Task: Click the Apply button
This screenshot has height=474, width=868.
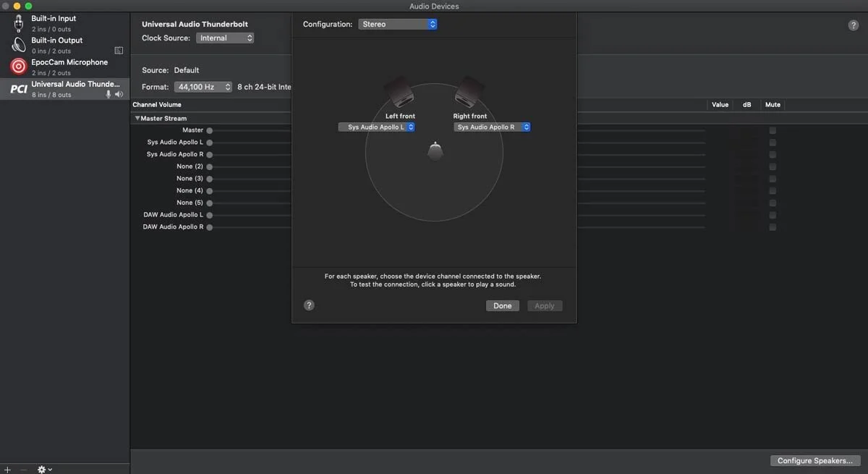Action: pyautogui.click(x=545, y=306)
